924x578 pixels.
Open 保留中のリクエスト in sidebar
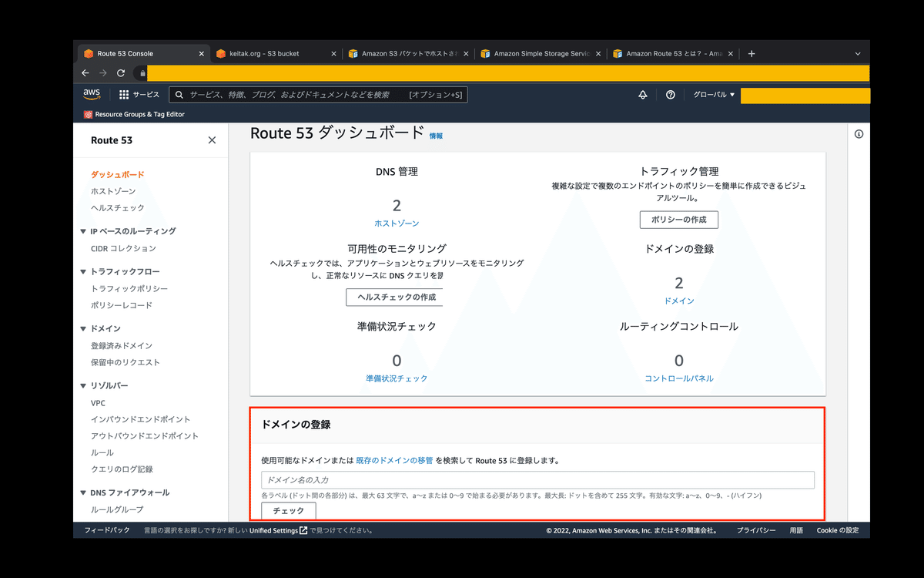tap(126, 362)
